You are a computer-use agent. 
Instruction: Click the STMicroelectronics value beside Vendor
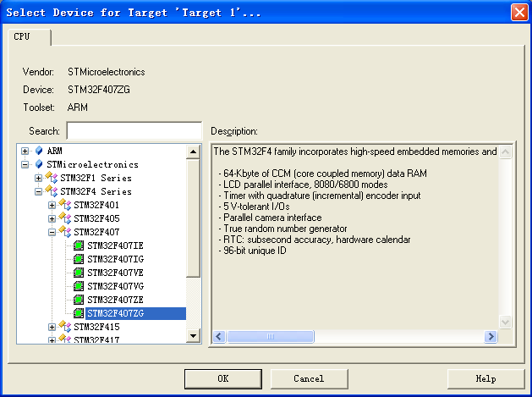(107, 72)
